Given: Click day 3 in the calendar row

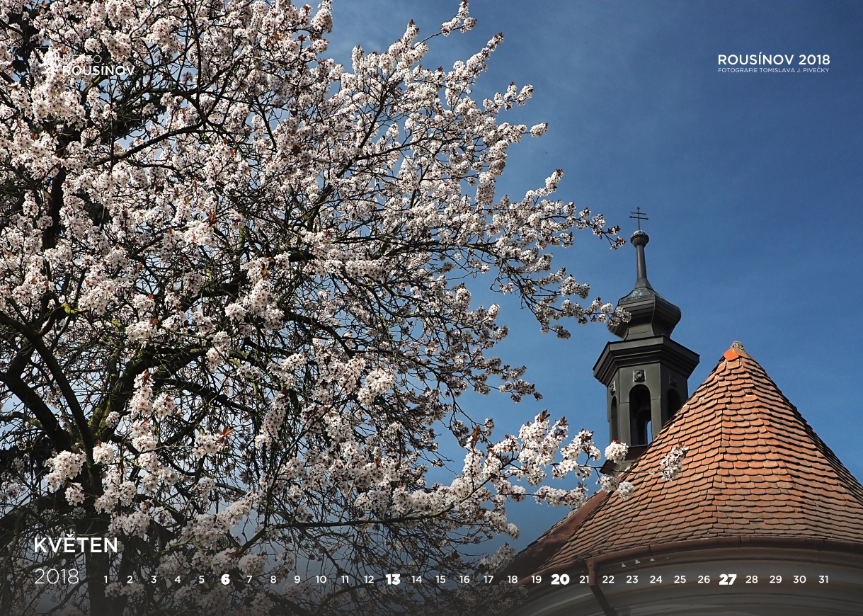Looking at the screenshot, I should 154,579.
